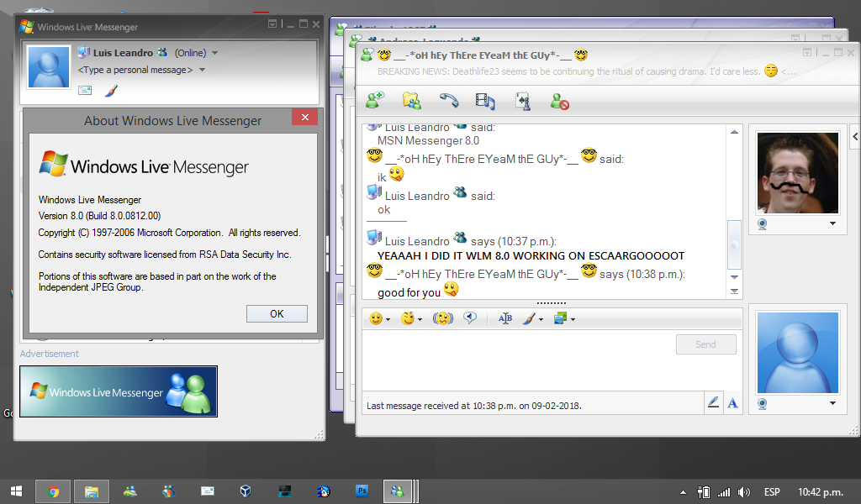Click the 'good for you' message
This screenshot has width=861, height=504.
pos(409,292)
